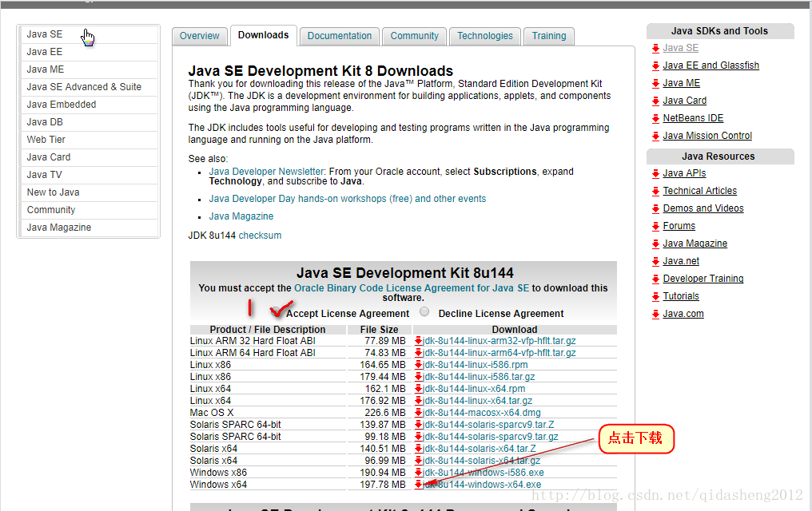Open the Technologies tab
Viewport: 812px width, 511px height.
coord(484,36)
